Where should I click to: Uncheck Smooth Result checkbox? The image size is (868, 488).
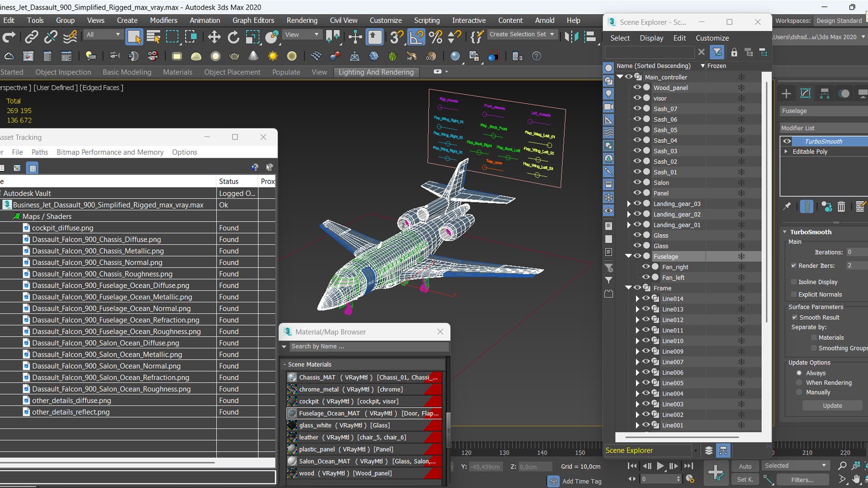[x=794, y=317]
